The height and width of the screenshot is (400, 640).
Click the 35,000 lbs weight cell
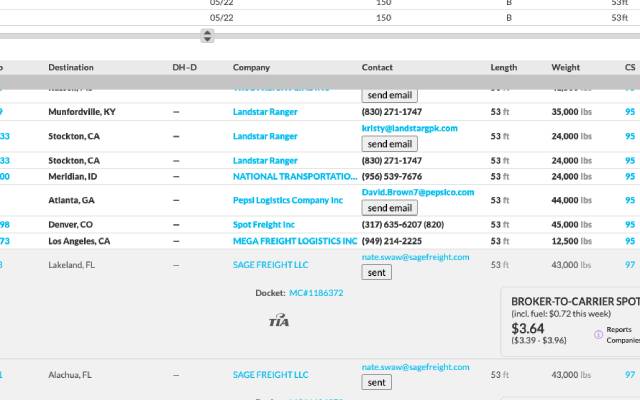(x=571, y=112)
